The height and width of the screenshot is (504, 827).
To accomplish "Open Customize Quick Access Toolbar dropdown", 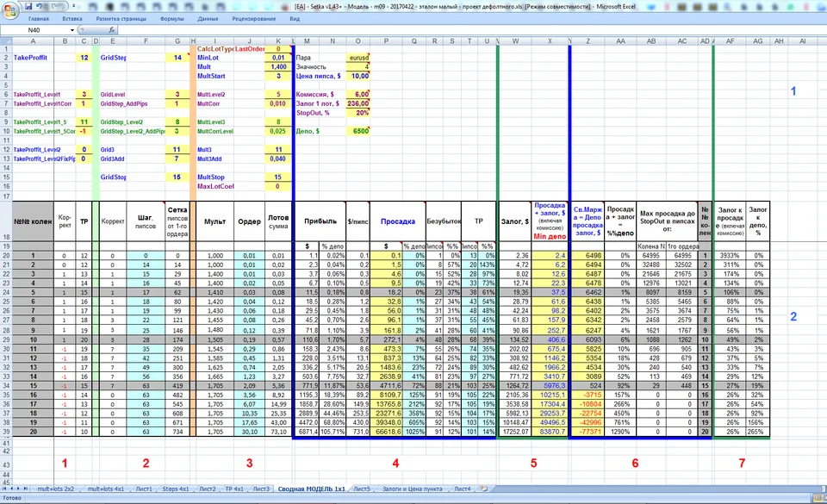I will point(74,6).
